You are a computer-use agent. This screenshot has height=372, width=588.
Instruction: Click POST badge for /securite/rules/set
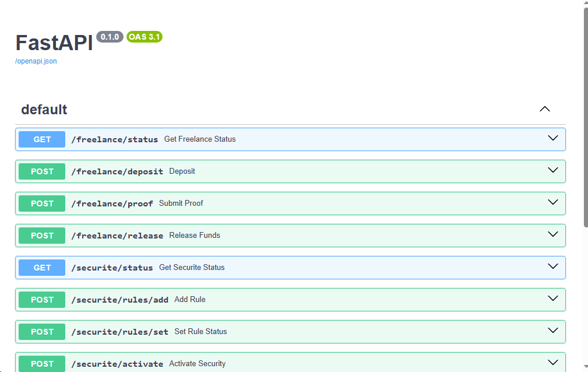point(42,332)
